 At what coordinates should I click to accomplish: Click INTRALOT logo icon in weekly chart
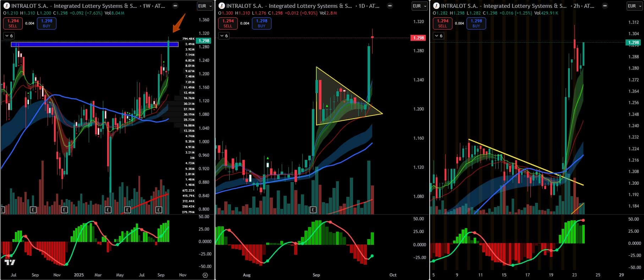coord(6,6)
